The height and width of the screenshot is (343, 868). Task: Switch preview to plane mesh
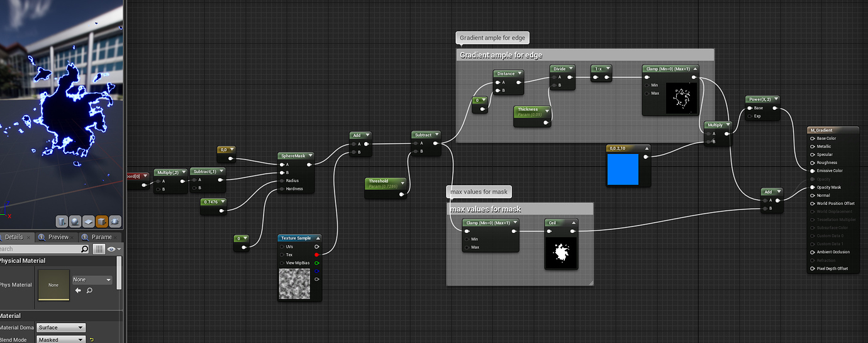click(89, 221)
